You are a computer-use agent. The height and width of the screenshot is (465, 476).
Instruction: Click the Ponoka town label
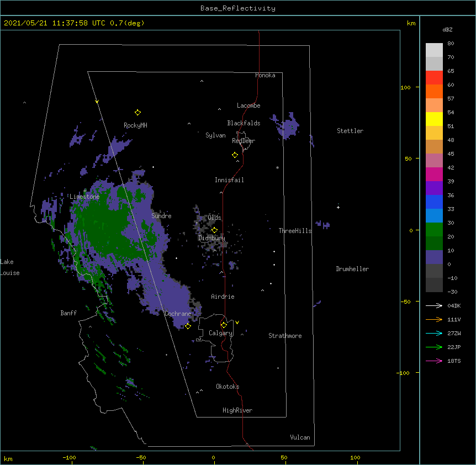point(265,75)
